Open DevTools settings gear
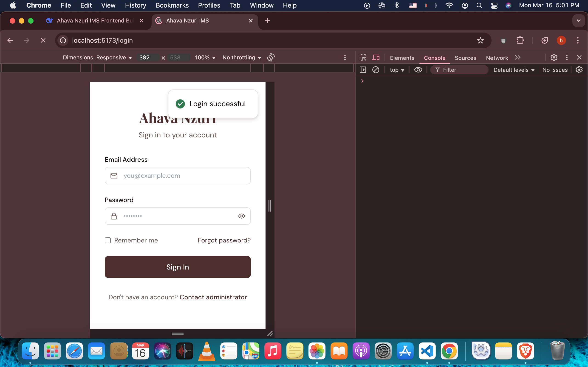588x367 pixels. [x=554, y=58]
